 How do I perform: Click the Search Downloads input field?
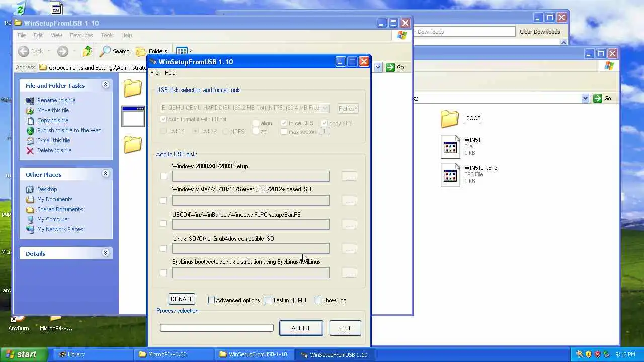click(464, 32)
